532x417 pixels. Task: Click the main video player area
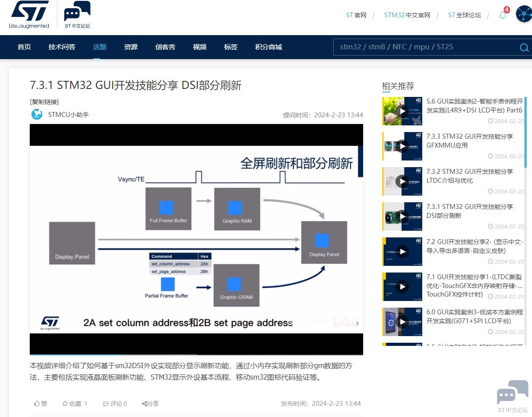pos(196,239)
